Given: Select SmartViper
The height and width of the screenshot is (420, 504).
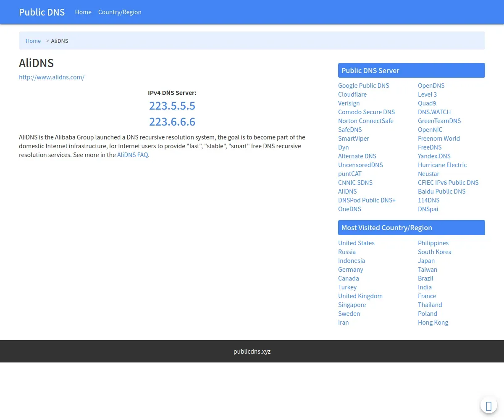Looking at the screenshot, I should (x=354, y=139).
